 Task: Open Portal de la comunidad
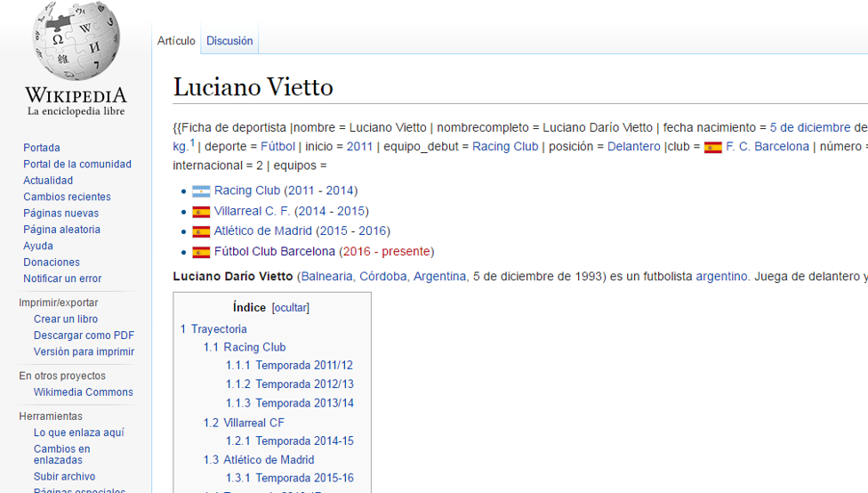pyautogui.click(x=77, y=164)
